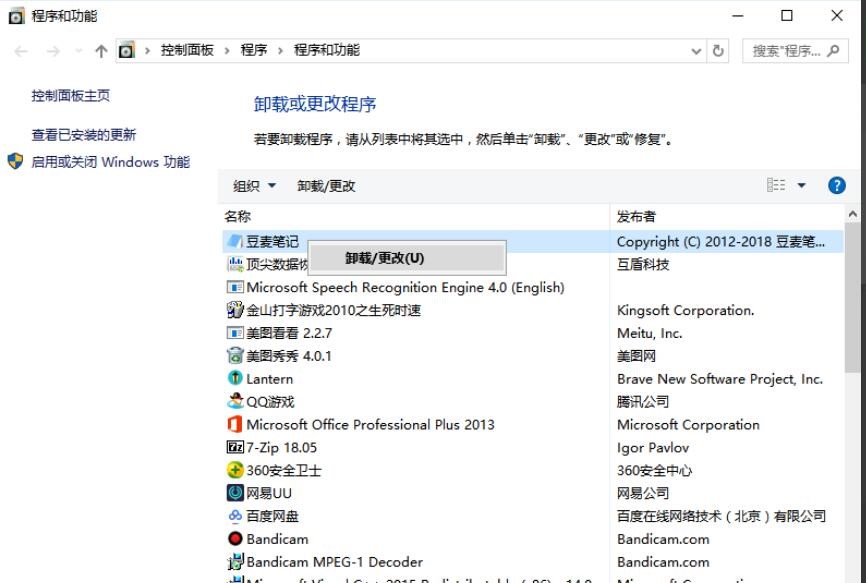
Task: Expand the address bar history dropdown
Action: [697, 51]
